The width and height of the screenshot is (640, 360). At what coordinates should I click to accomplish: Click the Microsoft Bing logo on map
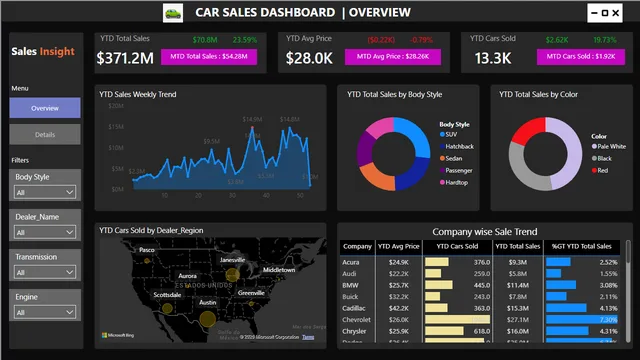pos(118,335)
